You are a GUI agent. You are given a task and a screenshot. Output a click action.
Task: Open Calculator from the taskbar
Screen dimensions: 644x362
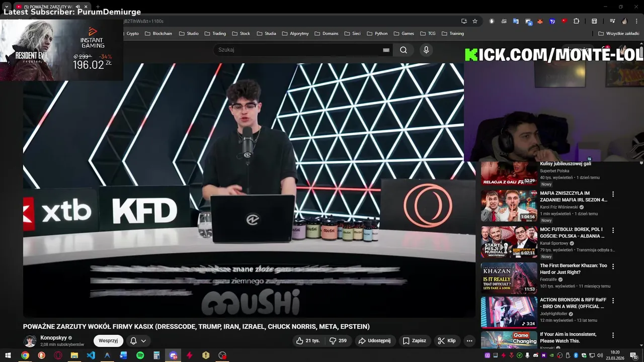(x=156, y=355)
